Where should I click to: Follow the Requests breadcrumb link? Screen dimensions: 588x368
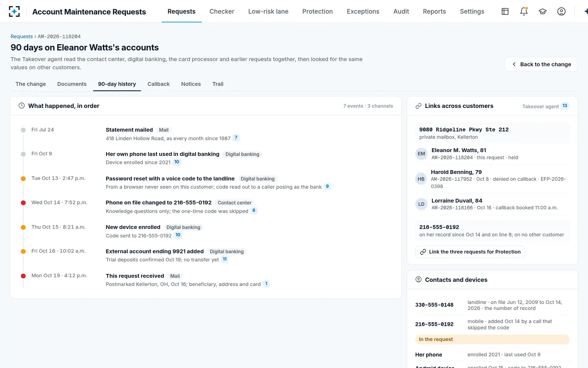pos(22,36)
